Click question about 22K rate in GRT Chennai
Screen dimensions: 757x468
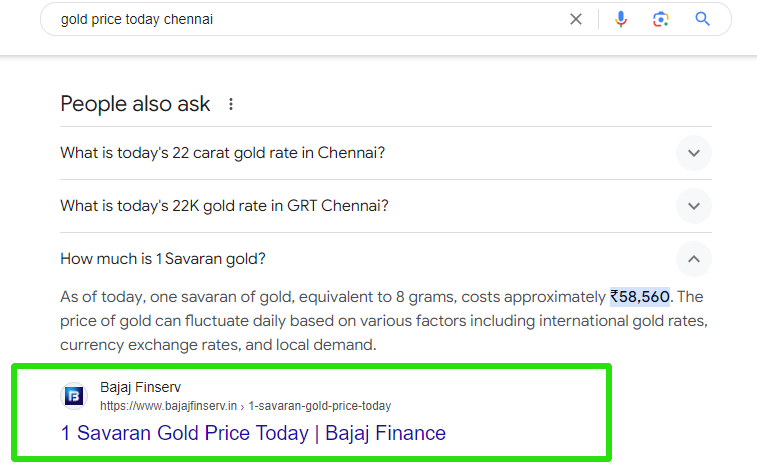coord(224,206)
